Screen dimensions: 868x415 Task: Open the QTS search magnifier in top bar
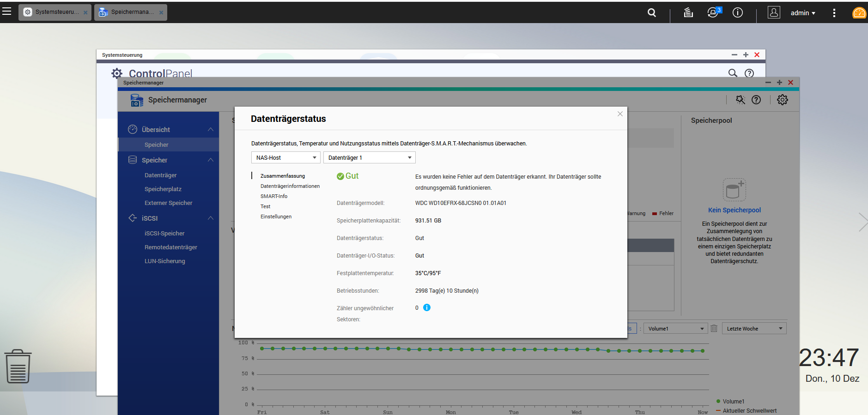click(652, 12)
